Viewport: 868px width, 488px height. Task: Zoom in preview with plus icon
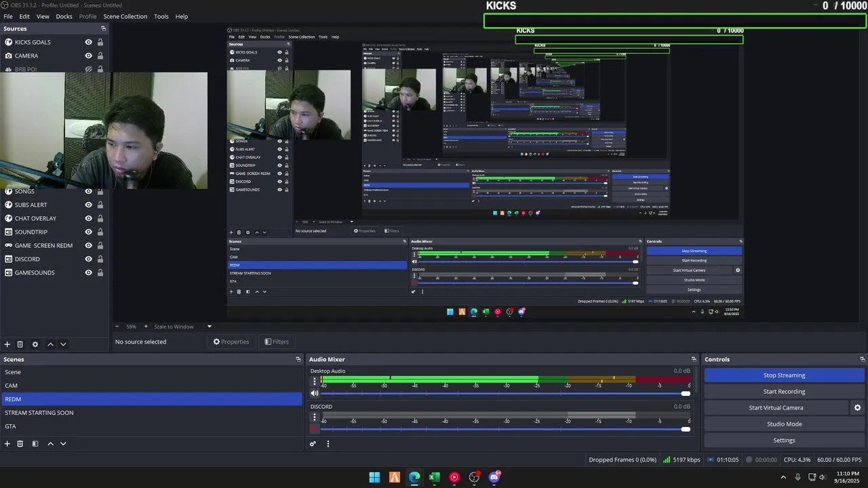[146, 327]
